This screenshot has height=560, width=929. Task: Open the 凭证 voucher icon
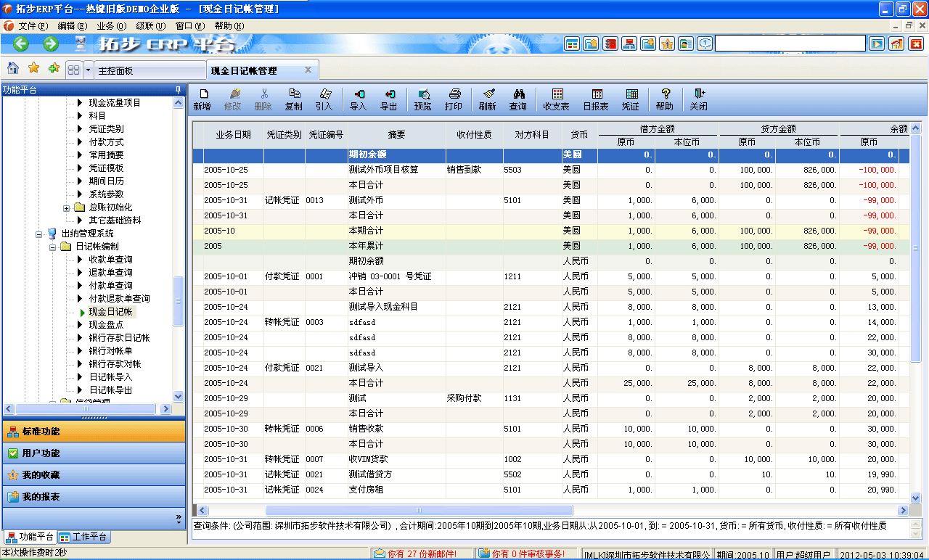point(630,99)
